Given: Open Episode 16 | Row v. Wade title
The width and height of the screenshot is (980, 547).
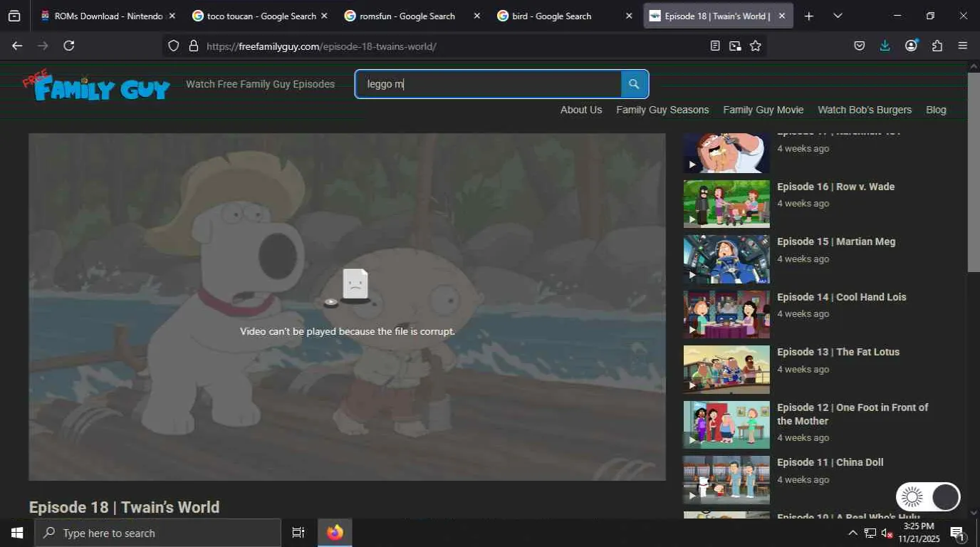Looking at the screenshot, I should [x=835, y=187].
